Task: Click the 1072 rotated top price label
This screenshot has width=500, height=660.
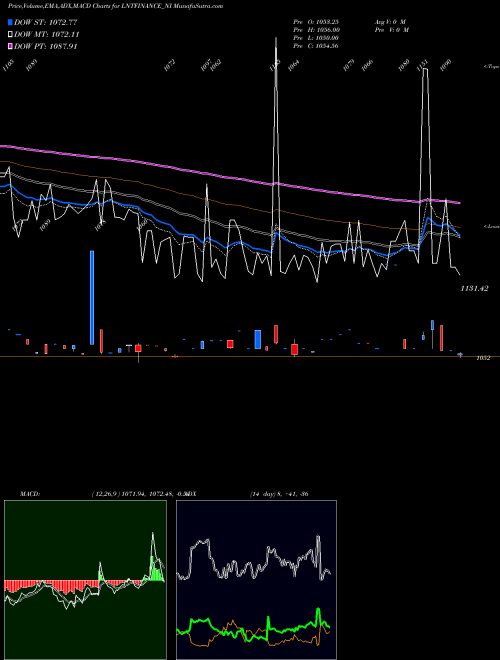Action: 169,65
